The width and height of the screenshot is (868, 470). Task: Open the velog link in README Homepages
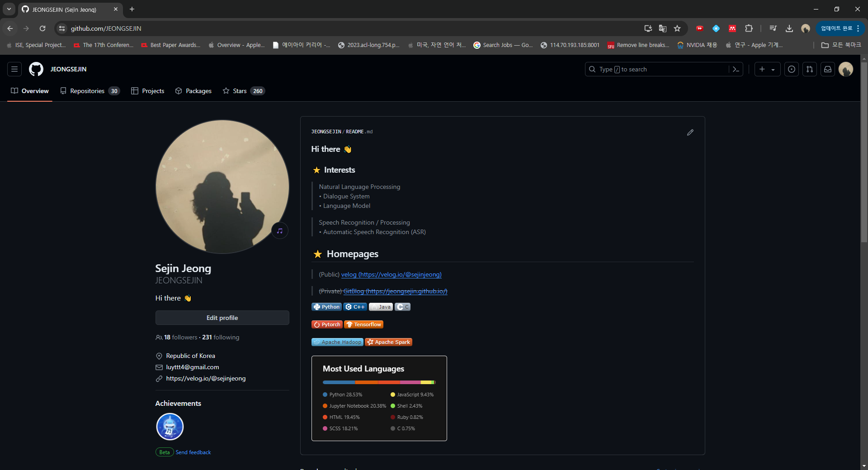[x=391, y=274]
